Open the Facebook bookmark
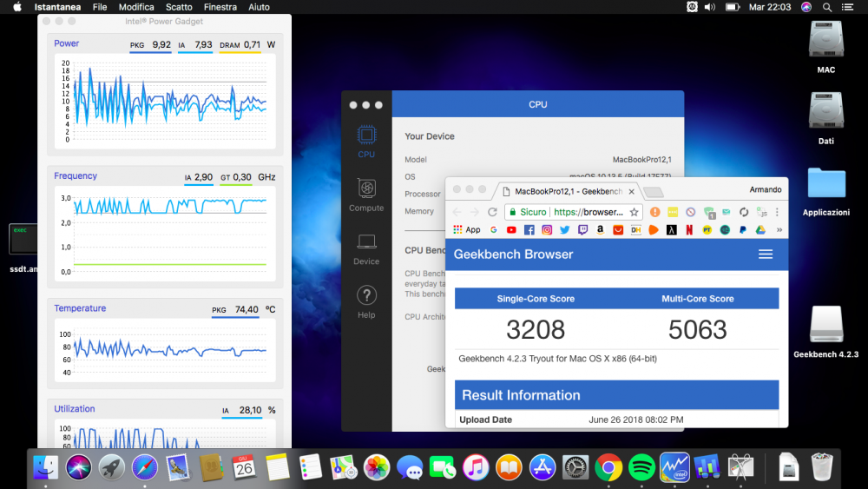The image size is (868, 489). [529, 230]
